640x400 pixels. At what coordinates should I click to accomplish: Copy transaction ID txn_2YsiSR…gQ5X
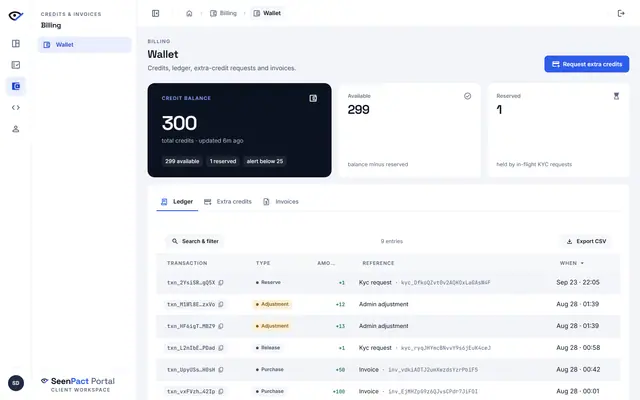point(221,282)
